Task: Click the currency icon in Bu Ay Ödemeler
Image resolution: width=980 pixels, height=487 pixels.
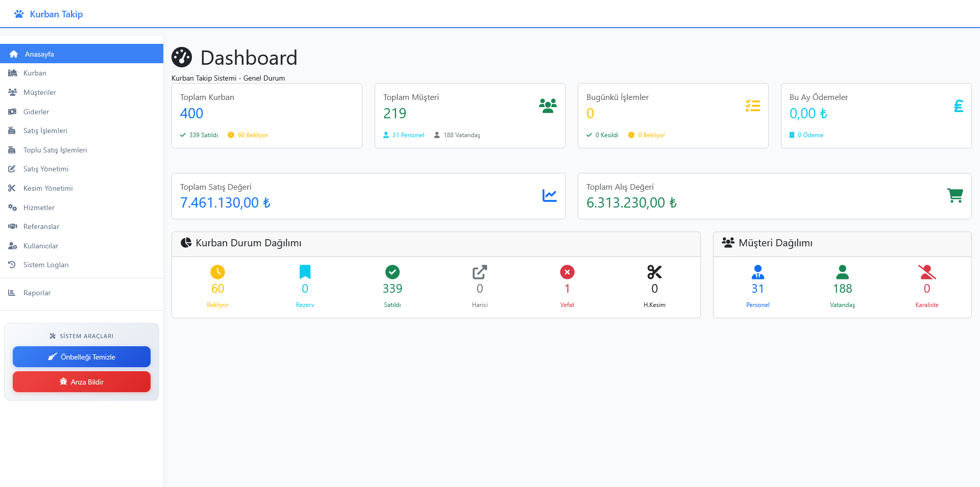Action: [x=959, y=106]
